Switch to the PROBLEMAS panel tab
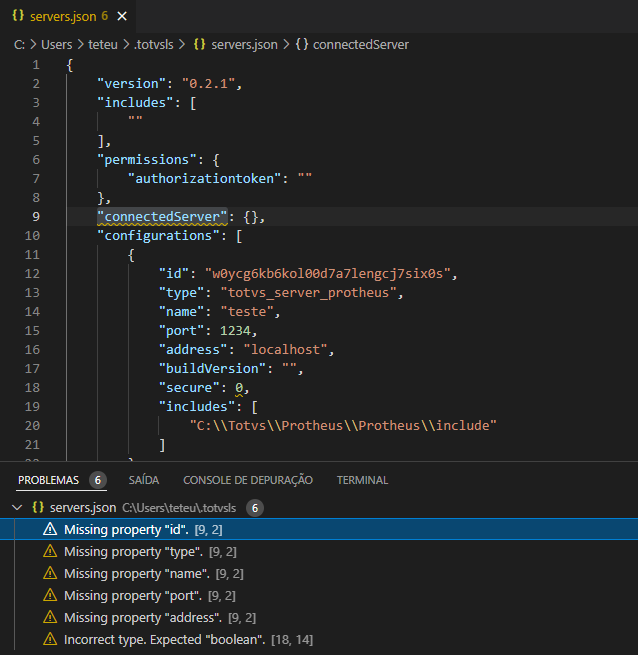The image size is (638, 655). point(48,480)
